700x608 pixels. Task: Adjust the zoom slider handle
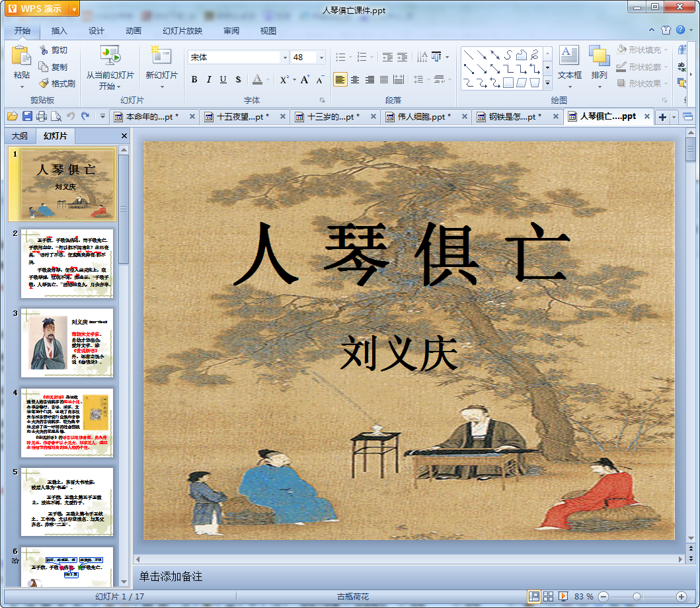[637, 596]
